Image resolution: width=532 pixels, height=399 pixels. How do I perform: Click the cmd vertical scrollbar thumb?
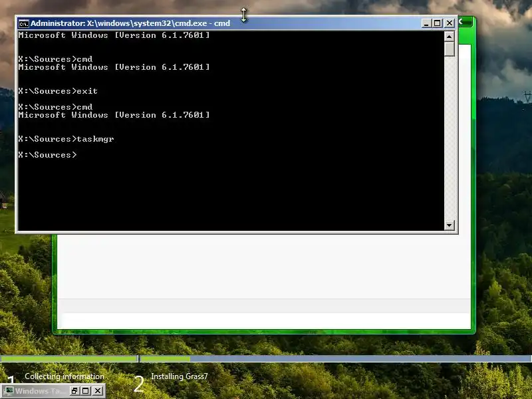pos(450,49)
